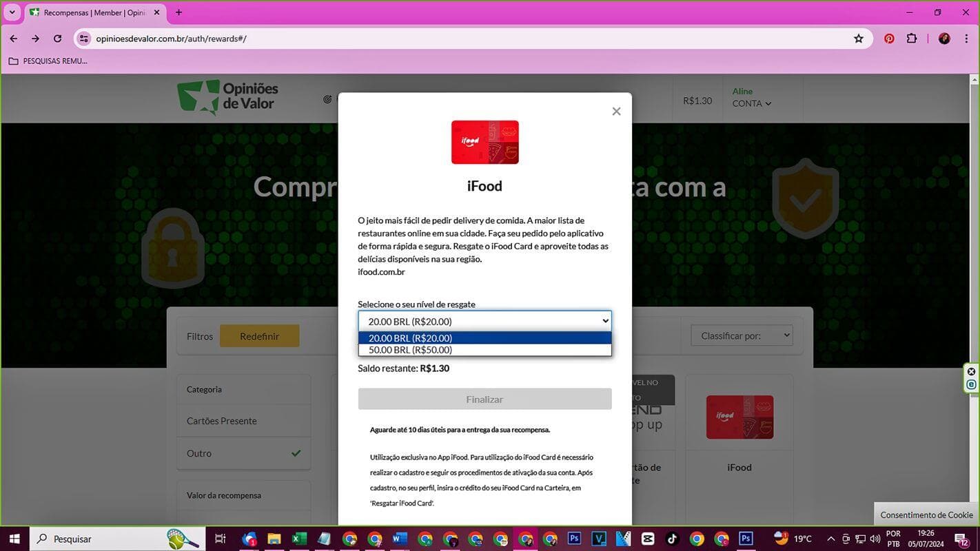This screenshot has width=980, height=551.
Task: Close the Recompensas browser tab
Action: [x=156, y=12]
